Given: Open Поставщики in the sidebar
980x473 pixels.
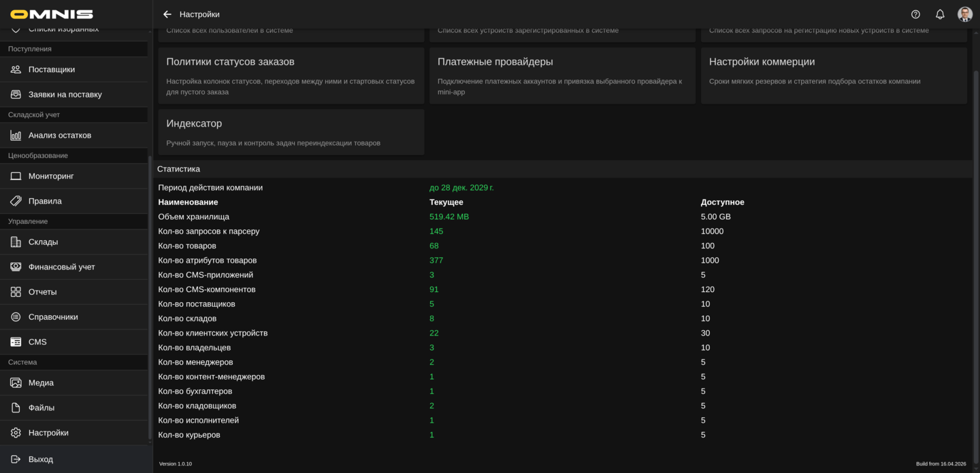Looking at the screenshot, I should click(52, 69).
